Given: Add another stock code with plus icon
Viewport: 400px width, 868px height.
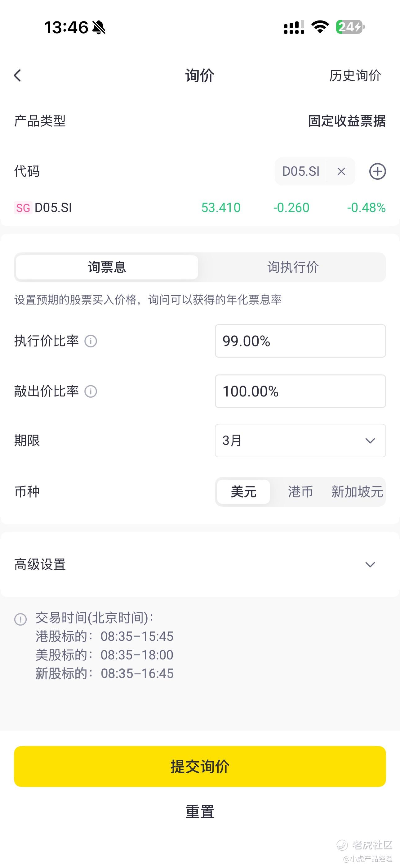Looking at the screenshot, I should click(377, 171).
